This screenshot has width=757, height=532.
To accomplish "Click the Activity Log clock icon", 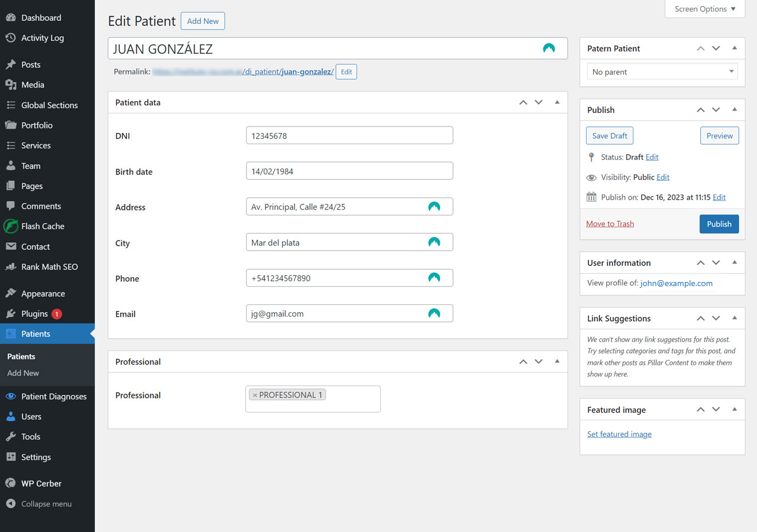I will (11, 38).
